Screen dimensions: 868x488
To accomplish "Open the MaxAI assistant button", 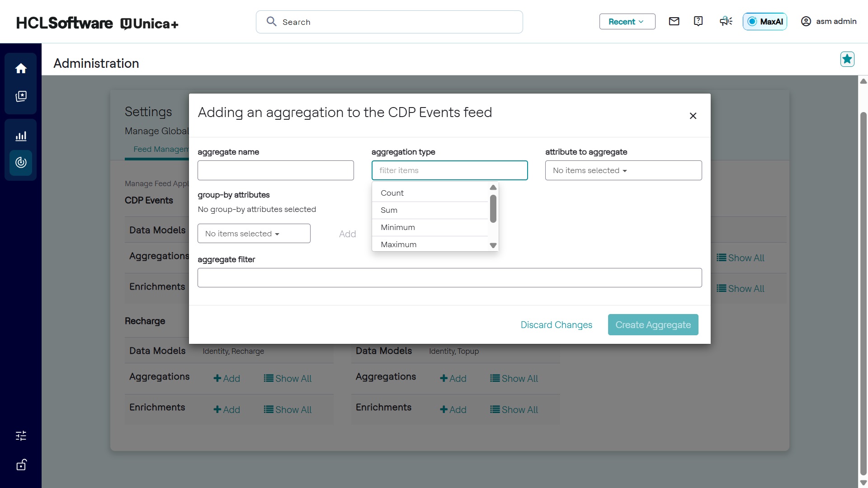I will 765,21.
